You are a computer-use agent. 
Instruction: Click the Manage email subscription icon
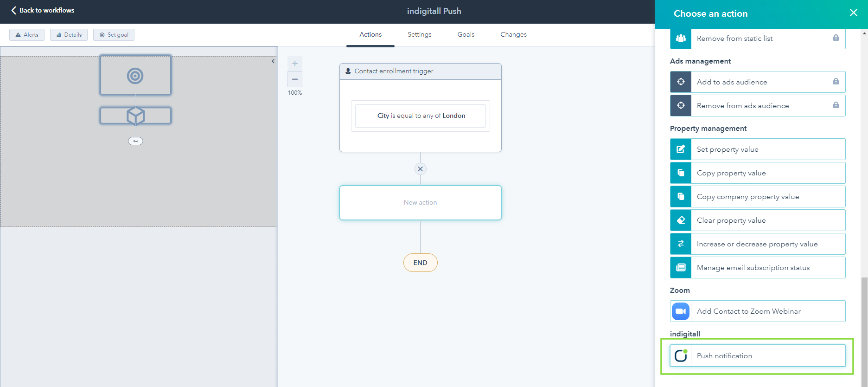coord(681,268)
